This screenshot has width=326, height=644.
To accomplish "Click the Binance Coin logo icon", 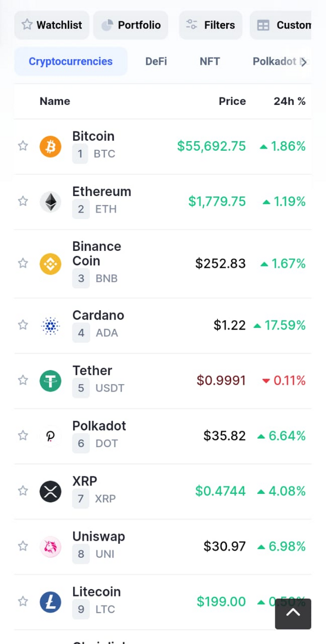I will point(50,263).
